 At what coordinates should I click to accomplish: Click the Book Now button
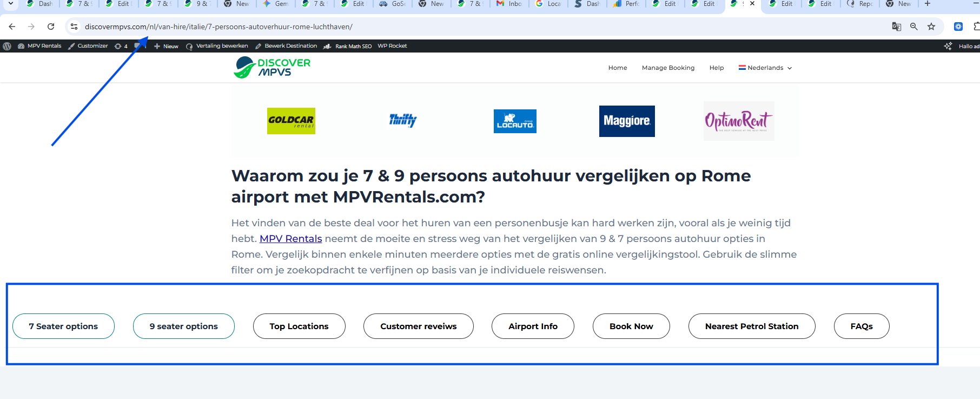(x=631, y=326)
